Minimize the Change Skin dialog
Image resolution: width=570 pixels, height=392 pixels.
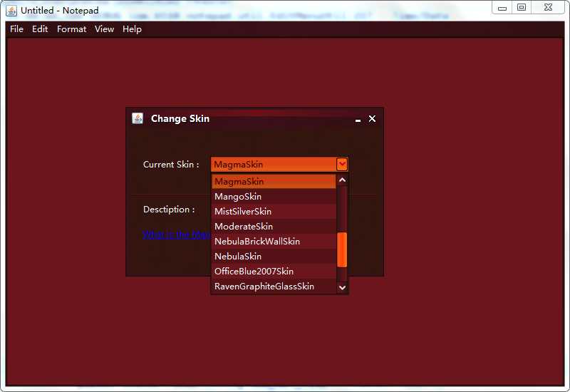pyautogui.click(x=358, y=119)
